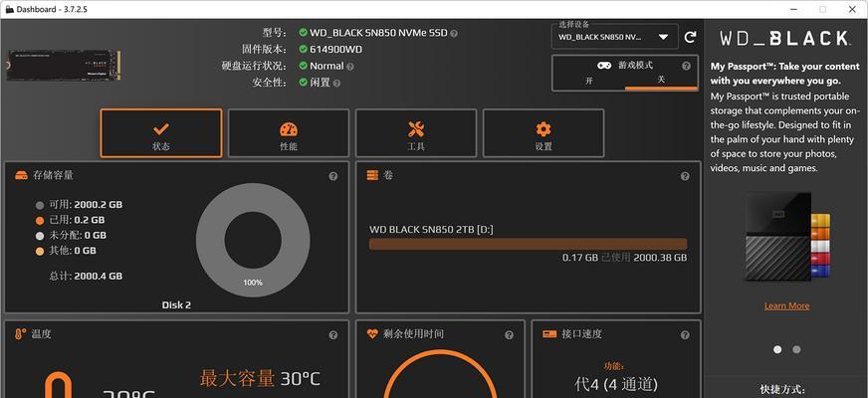The width and height of the screenshot is (868, 398).
Task: Open help icon in 接口速度 panel
Action: [685, 335]
